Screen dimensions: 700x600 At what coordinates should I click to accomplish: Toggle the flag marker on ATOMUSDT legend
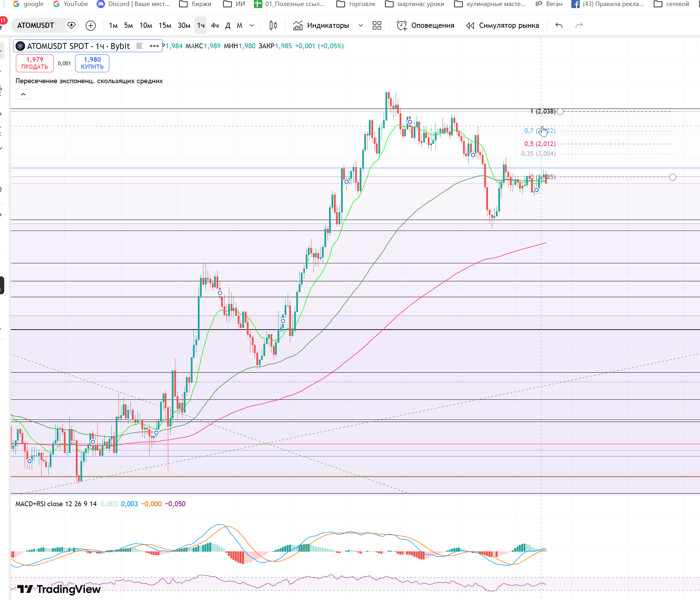140,46
